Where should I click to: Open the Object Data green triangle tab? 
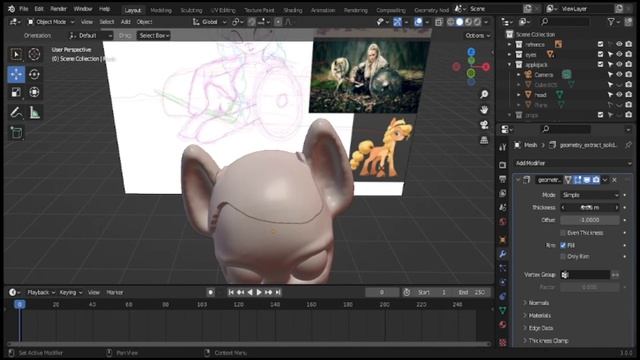point(503,310)
